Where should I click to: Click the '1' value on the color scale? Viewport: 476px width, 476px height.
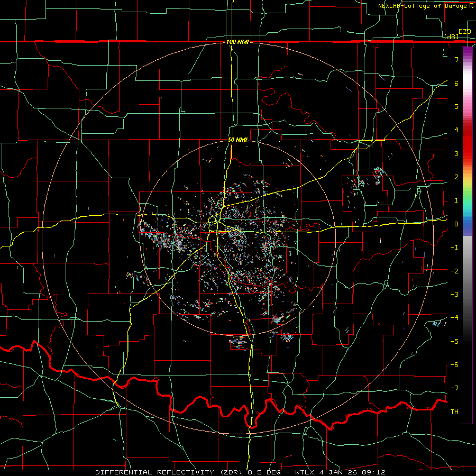coord(456,200)
